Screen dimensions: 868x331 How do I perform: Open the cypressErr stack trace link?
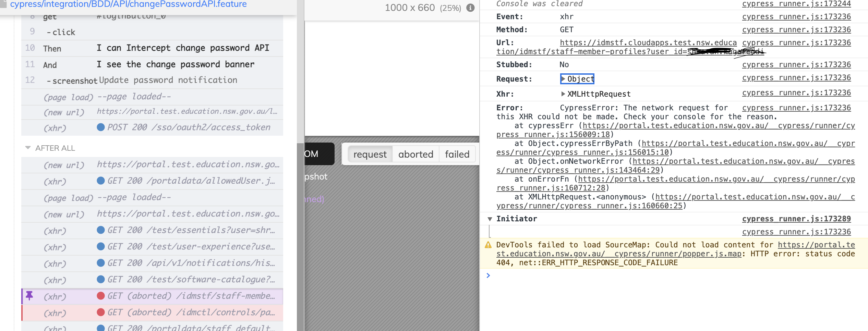point(676,130)
